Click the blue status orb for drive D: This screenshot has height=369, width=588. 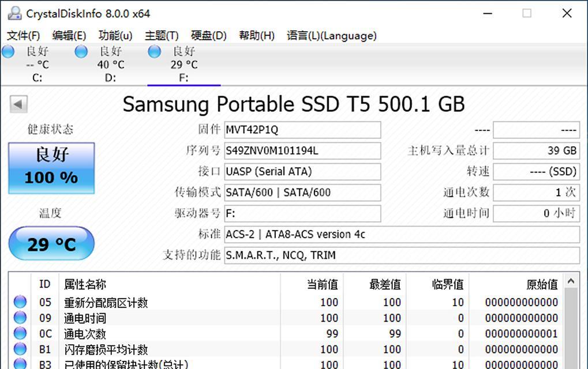[81, 52]
